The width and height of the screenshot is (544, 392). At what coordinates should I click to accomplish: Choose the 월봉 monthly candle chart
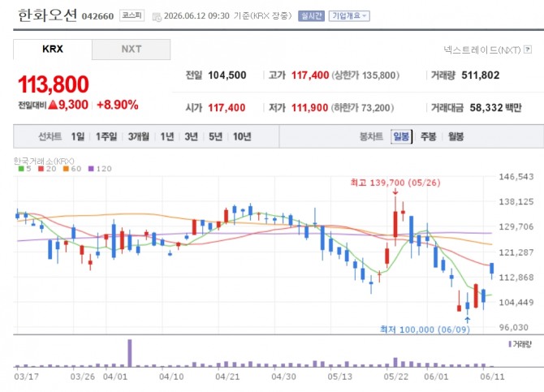pyautogui.click(x=455, y=136)
